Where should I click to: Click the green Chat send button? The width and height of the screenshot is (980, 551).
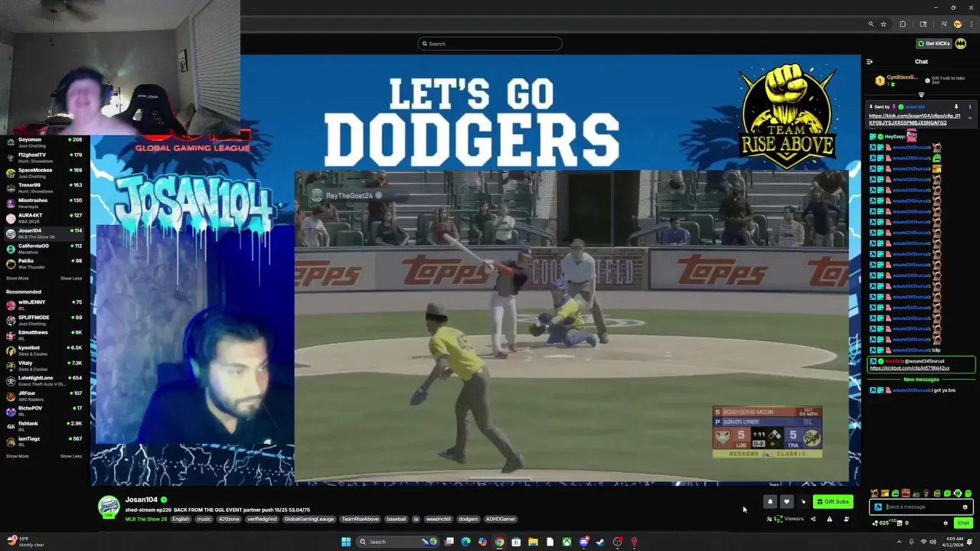[x=963, y=523]
